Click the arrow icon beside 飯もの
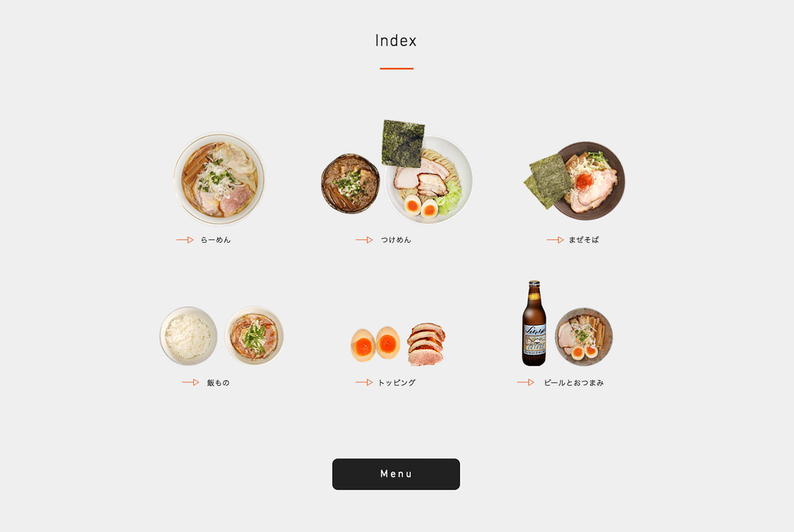 tap(191, 382)
